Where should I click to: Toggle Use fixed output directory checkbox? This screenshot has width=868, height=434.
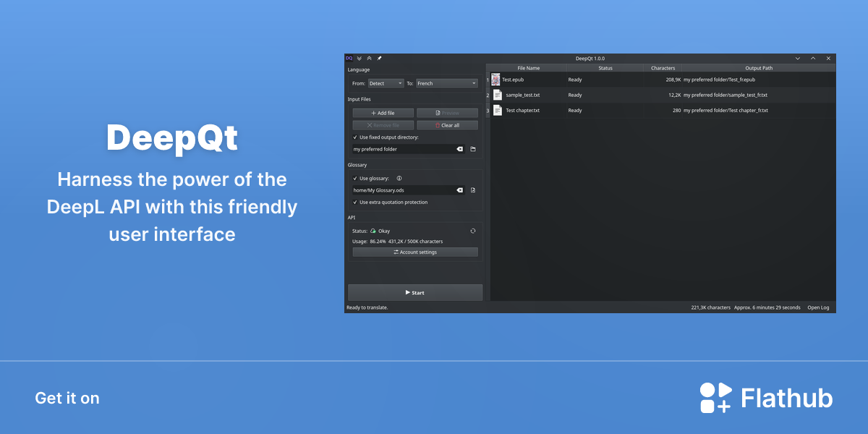[x=355, y=137]
